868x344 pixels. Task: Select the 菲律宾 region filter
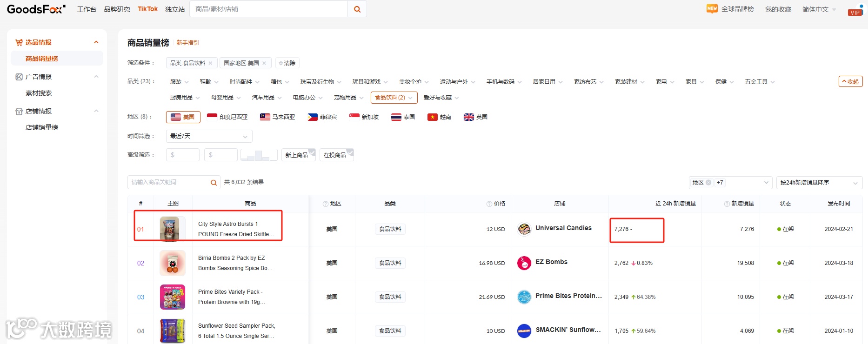322,117
